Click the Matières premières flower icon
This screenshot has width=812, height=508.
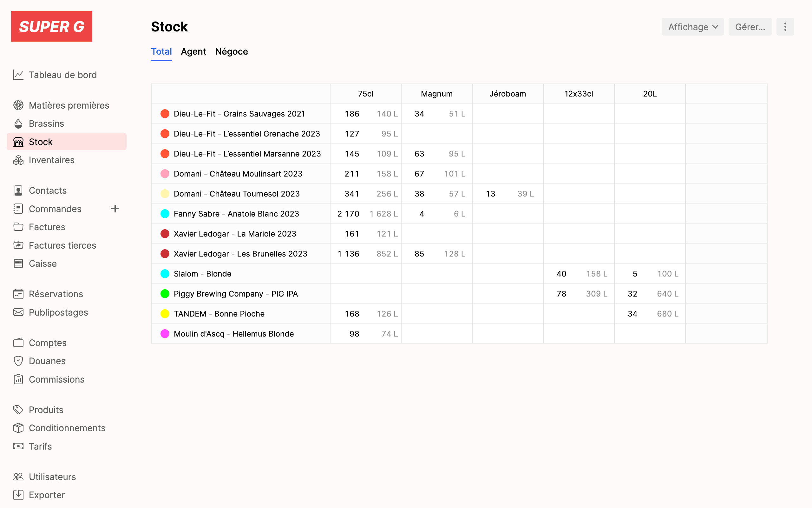pyautogui.click(x=18, y=105)
